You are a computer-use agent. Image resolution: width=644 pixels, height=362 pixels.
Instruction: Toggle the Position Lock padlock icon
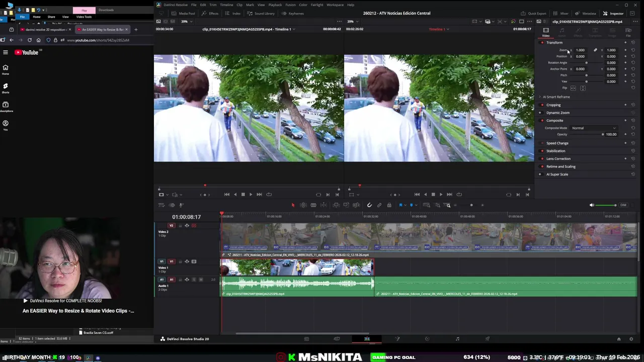[x=389, y=205]
